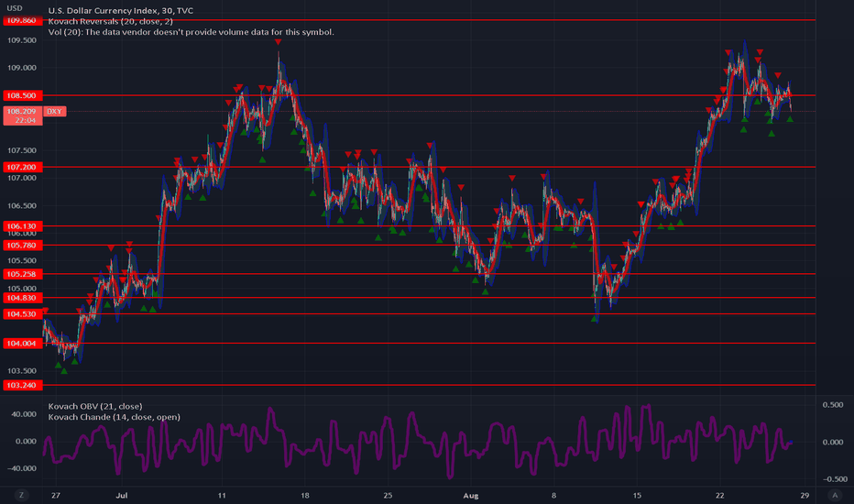Select the 105.780 horizontal line price label

tap(22, 246)
